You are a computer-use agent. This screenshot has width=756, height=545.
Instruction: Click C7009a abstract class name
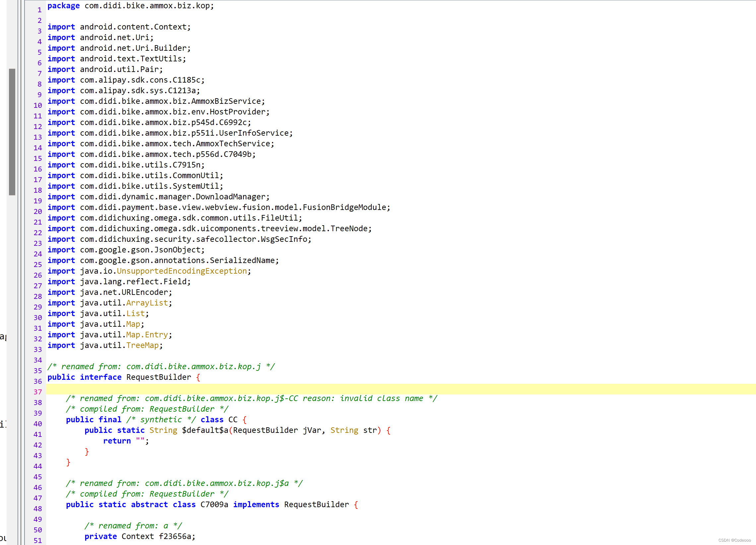[x=214, y=505]
